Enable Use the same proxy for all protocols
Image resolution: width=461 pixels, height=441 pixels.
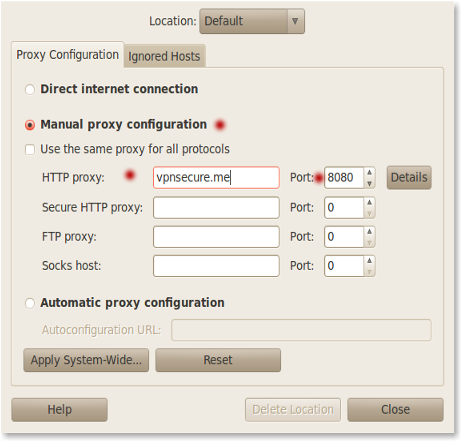[30, 149]
